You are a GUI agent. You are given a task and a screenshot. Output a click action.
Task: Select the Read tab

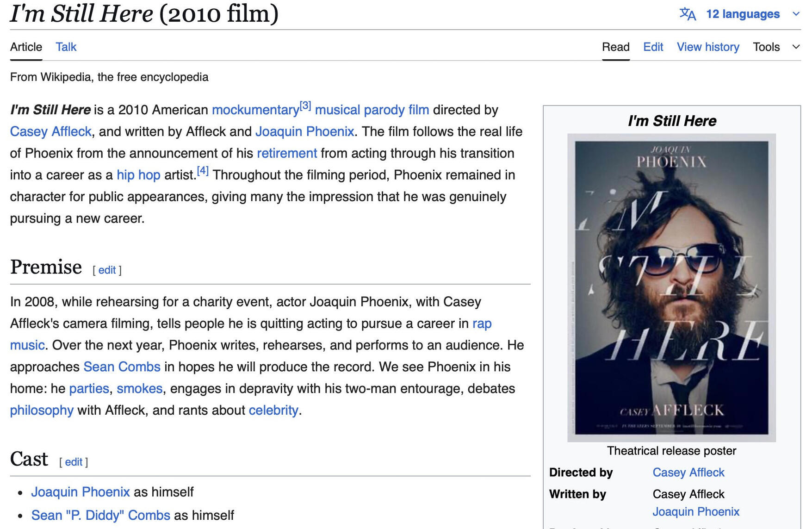615,47
